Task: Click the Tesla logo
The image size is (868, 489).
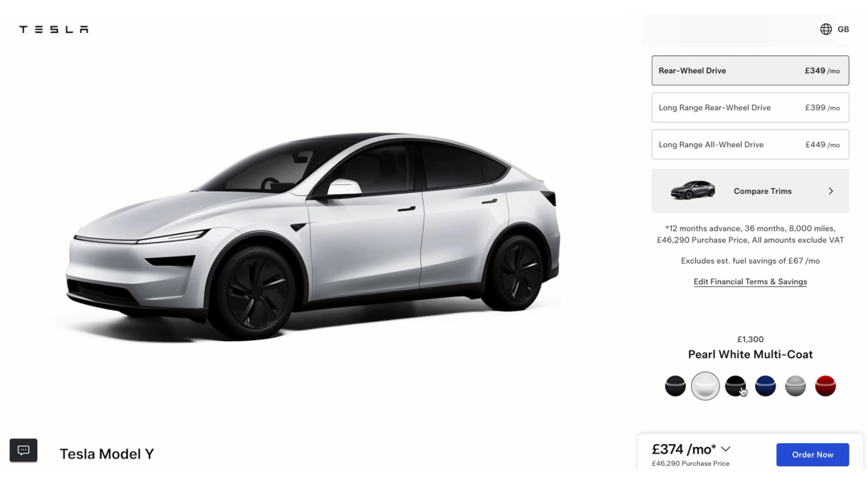Action: [54, 29]
